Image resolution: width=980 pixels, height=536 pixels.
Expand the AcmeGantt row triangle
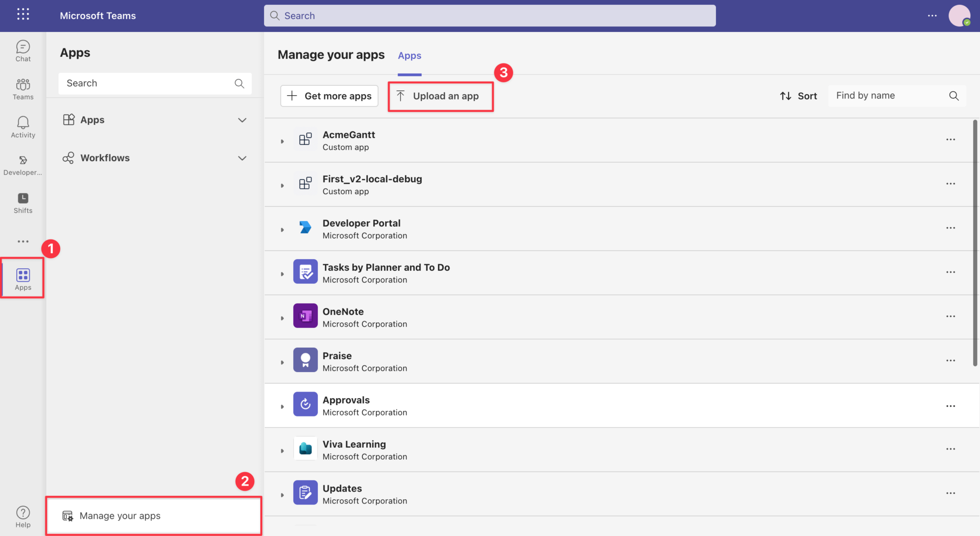(282, 142)
